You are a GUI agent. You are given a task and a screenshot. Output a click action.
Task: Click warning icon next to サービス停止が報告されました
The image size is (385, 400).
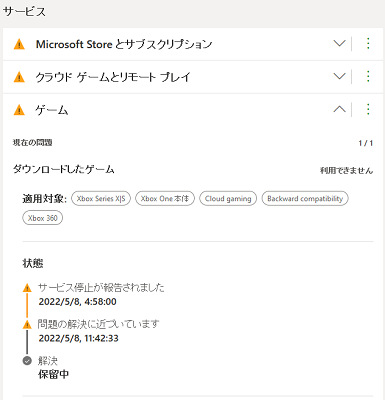coord(27,288)
